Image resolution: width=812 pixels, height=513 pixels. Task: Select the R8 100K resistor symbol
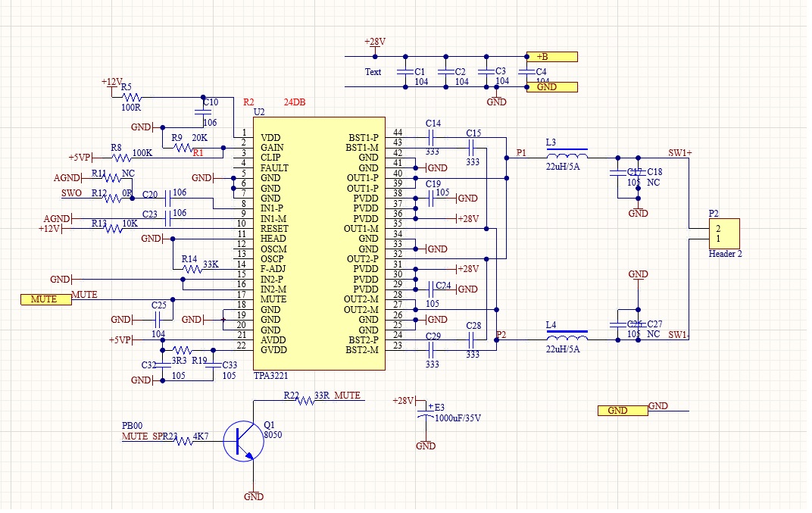tap(121, 158)
